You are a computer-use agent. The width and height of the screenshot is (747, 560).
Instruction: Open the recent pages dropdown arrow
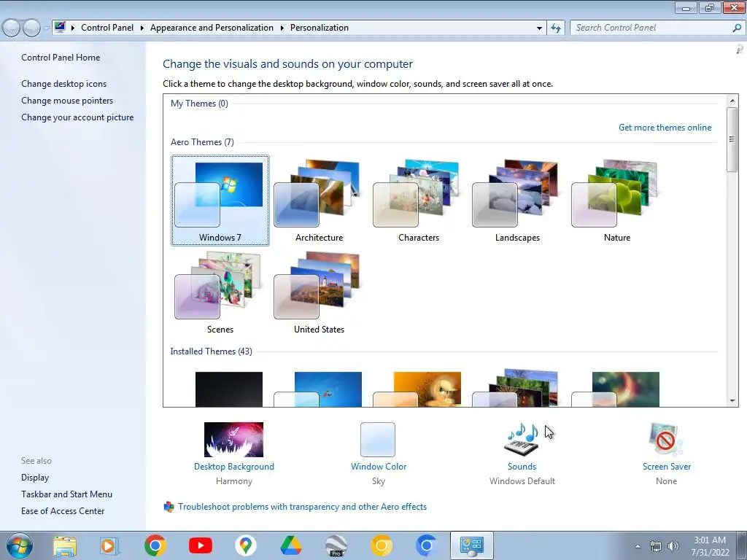pyautogui.click(x=46, y=28)
